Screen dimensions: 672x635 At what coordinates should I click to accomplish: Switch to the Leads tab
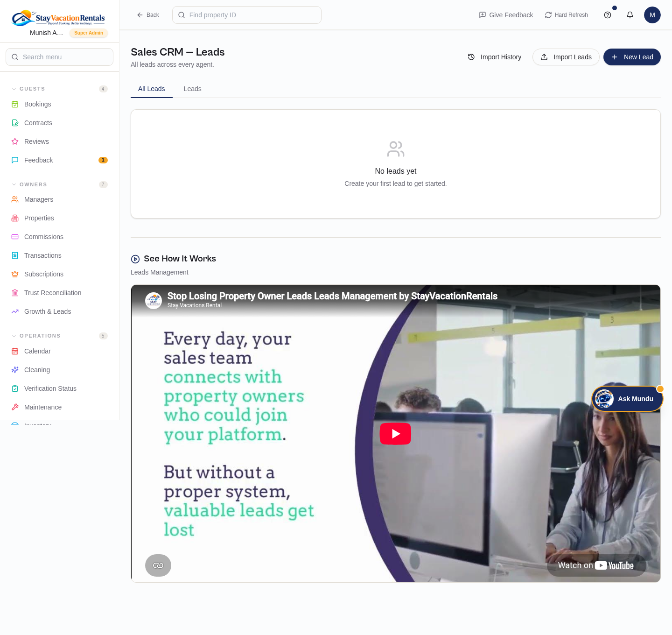[x=192, y=89]
